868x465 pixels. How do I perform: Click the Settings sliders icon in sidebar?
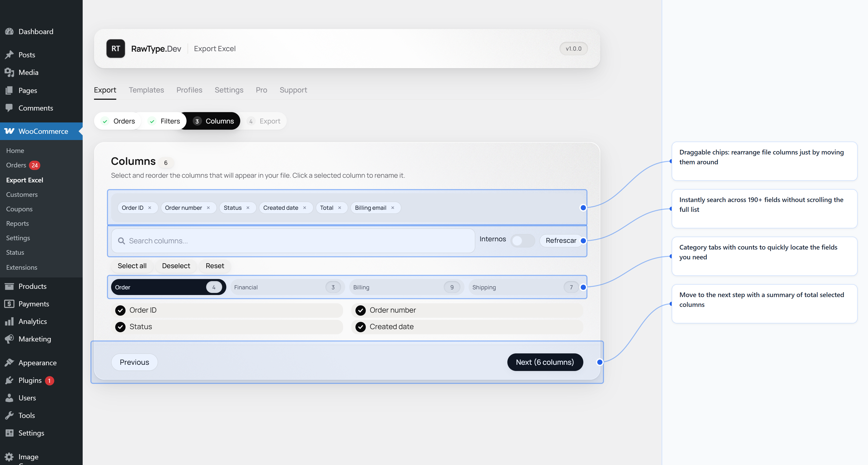[x=10, y=433]
